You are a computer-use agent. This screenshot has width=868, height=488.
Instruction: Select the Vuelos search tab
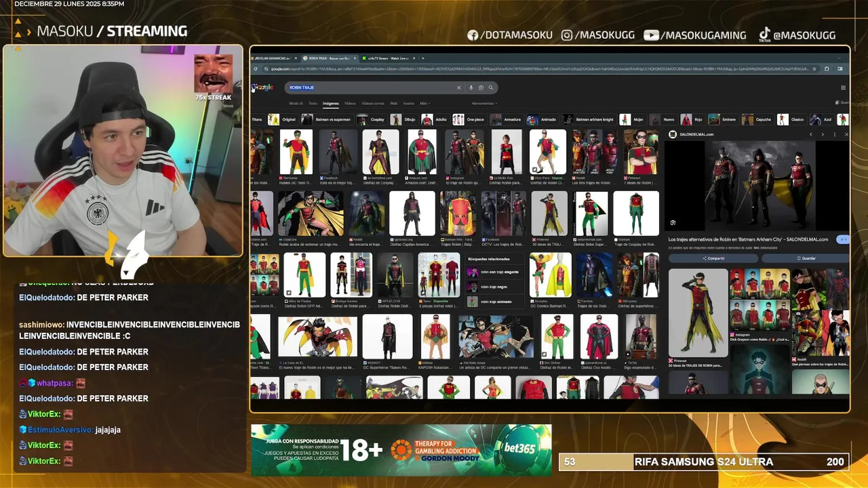click(x=409, y=103)
